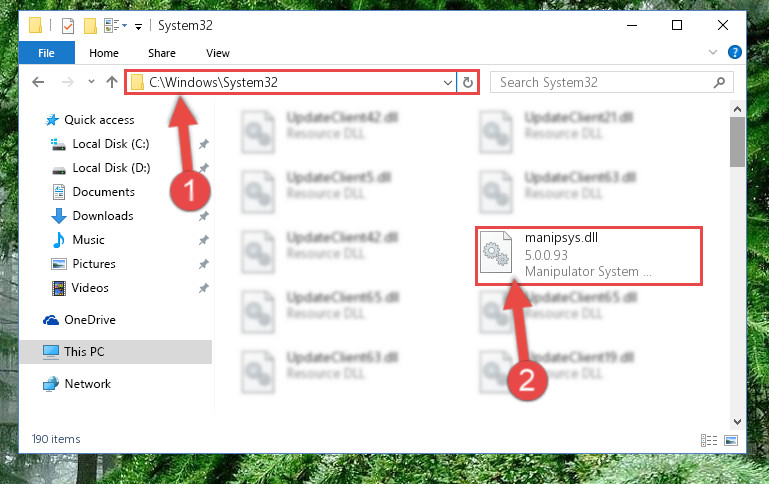Image resolution: width=769 pixels, height=484 pixels.
Task: Open the File menu tab
Action: [x=47, y=52]
